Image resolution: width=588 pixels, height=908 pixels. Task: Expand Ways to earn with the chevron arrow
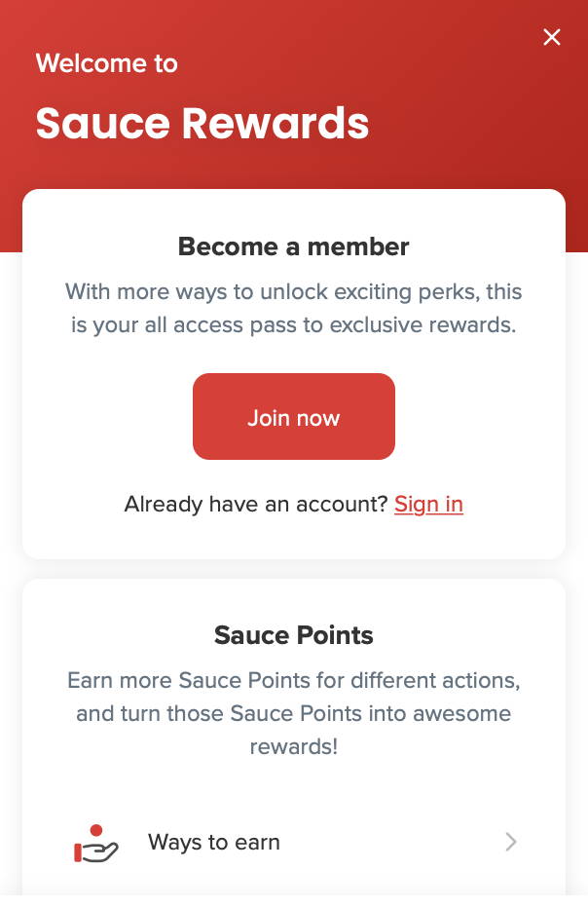(x=510, y=842)
